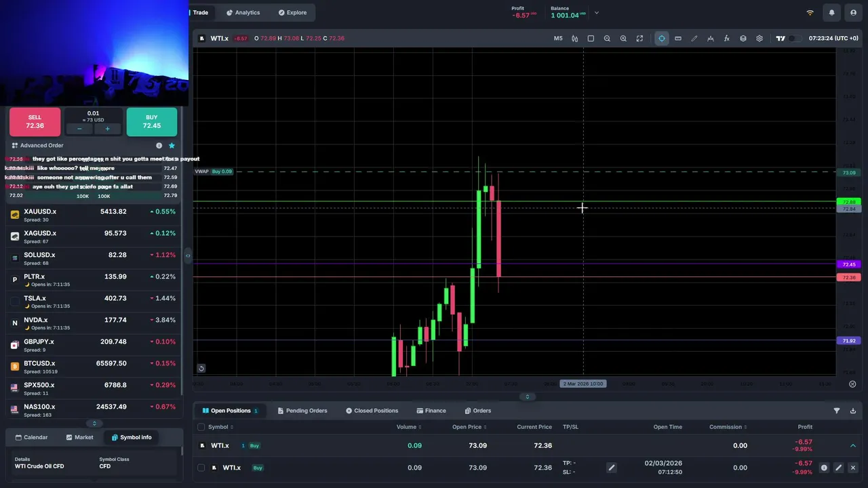The width and height of the screenshot is (868, 488).
Task: Select BTCUSD.x in the watchlist
Action: click(94, 367)
